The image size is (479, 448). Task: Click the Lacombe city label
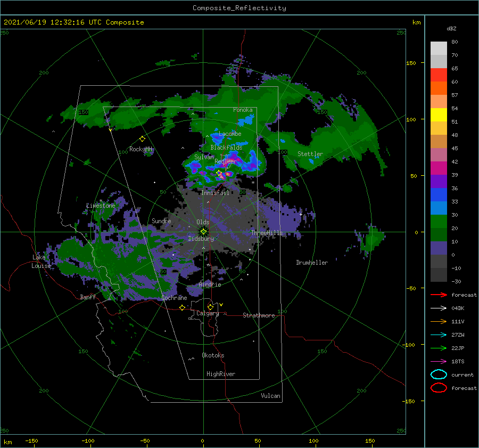click(x=230, y=134)
